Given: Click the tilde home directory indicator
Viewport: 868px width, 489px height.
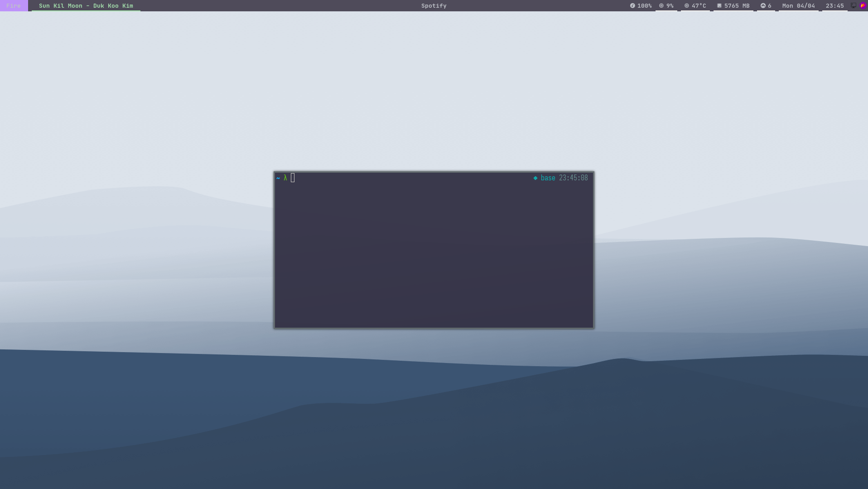Looking at the screenshot, I should [x=278, y=178].
